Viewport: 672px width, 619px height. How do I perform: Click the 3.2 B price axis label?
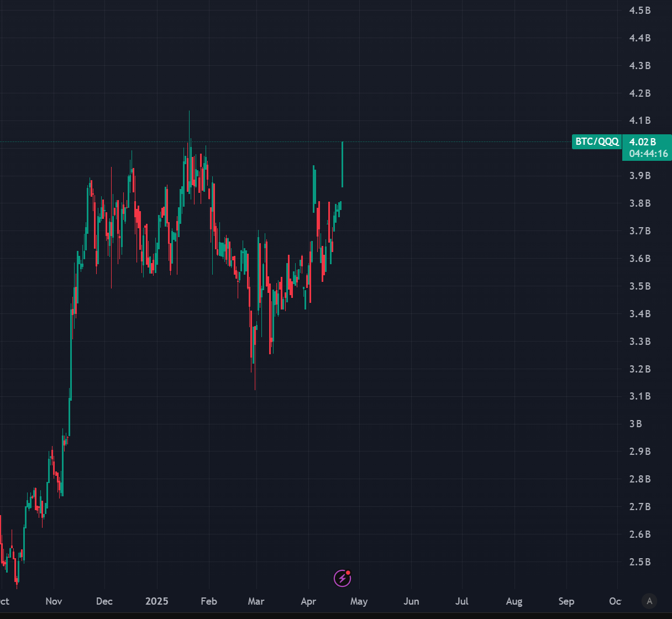point(640,369)
